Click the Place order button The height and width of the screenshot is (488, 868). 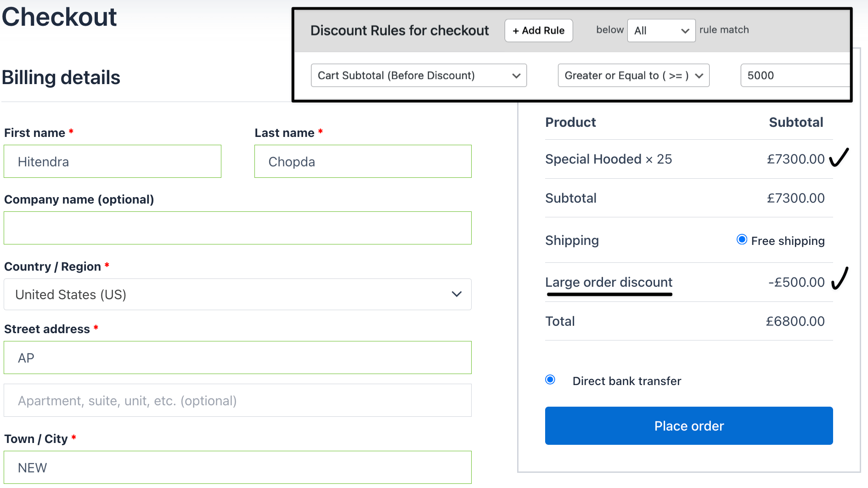[688, 426]
